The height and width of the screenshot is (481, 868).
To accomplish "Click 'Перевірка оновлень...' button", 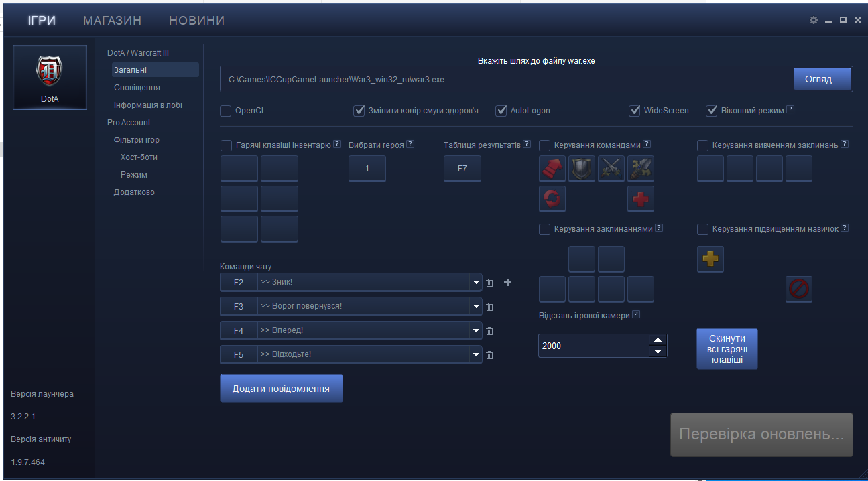I will (761, 435).
